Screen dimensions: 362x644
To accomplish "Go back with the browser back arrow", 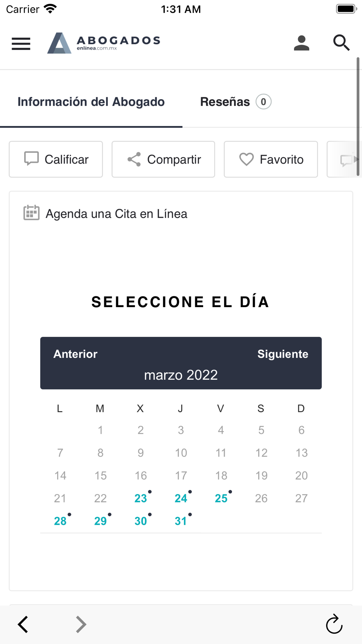I will click(x=23, y=624).
